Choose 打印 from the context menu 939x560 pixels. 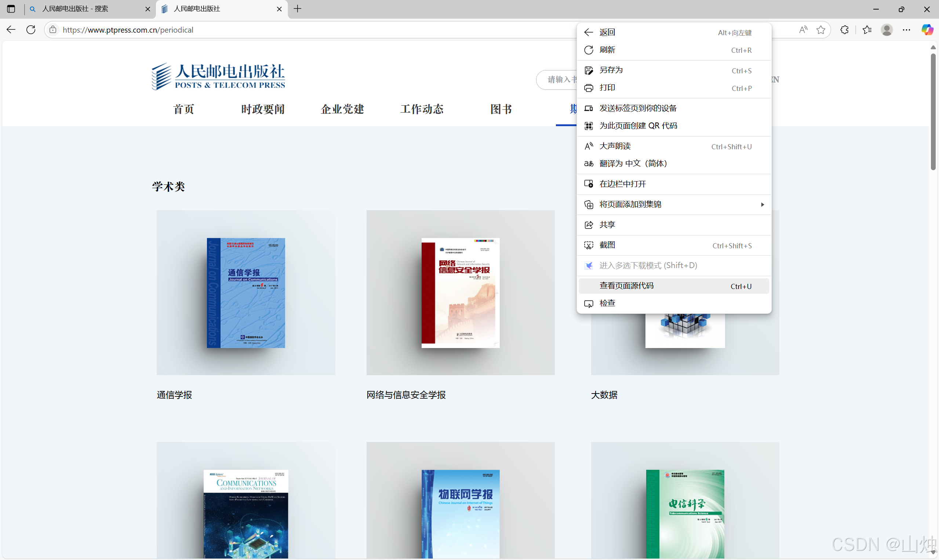coord(674,88)
